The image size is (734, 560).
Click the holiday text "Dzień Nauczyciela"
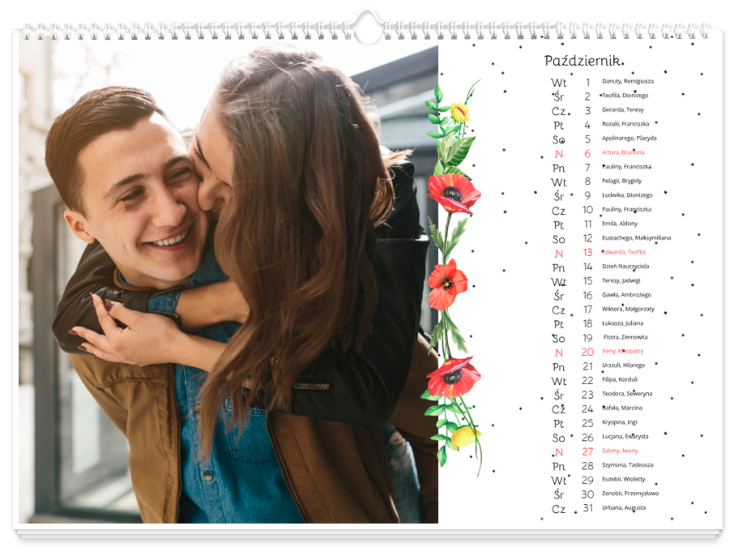click(x=625, y=267)
